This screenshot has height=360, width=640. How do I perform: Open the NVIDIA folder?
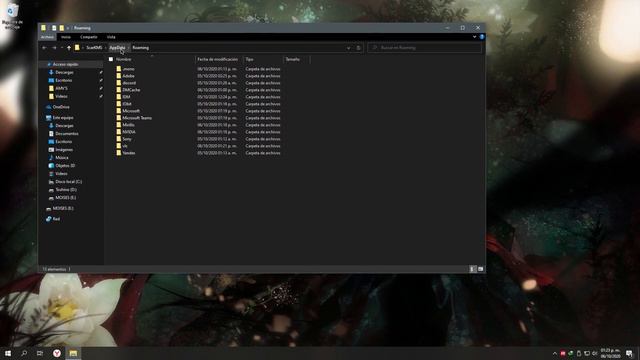[x=129, y=132]
